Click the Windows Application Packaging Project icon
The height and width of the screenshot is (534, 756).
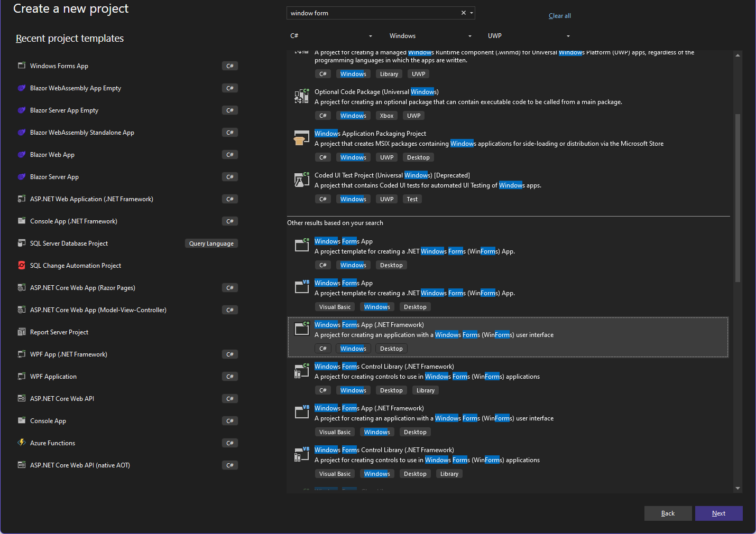[x=302, y=138]
